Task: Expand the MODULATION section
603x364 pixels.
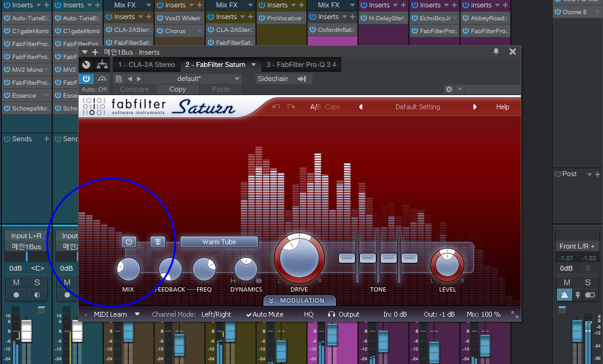Action: 300,301
